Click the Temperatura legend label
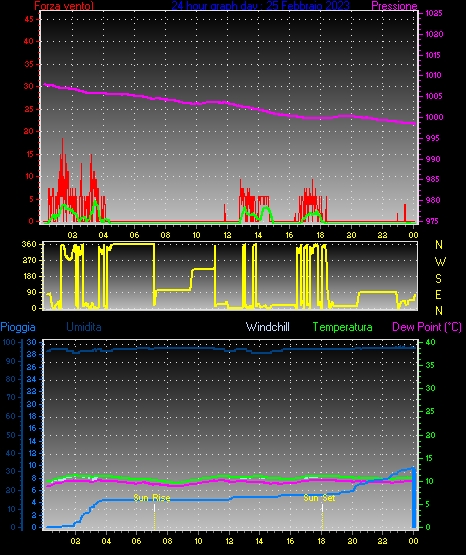 click(342, 327)
